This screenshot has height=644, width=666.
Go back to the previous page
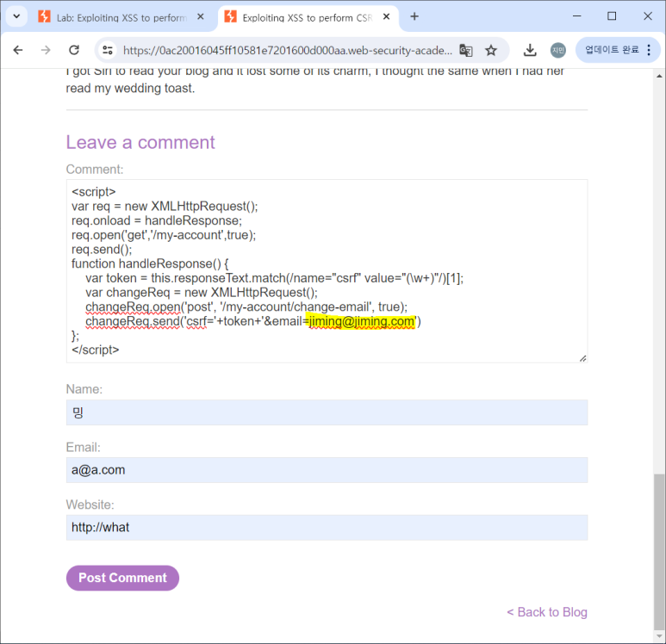(18, 50)
